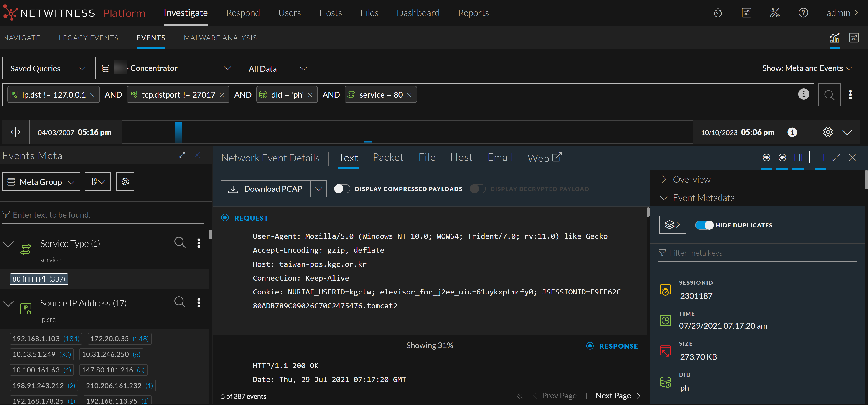Search within Service Type meta values
The image size is (868, 405).
(x=180, y=242)
